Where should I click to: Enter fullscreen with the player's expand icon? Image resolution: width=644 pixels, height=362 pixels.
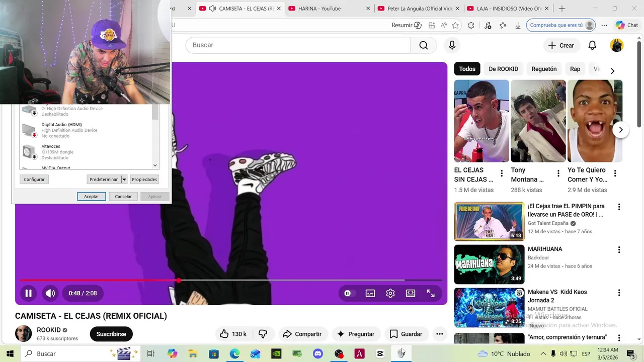pyautogui.click(x=431, y=293)
